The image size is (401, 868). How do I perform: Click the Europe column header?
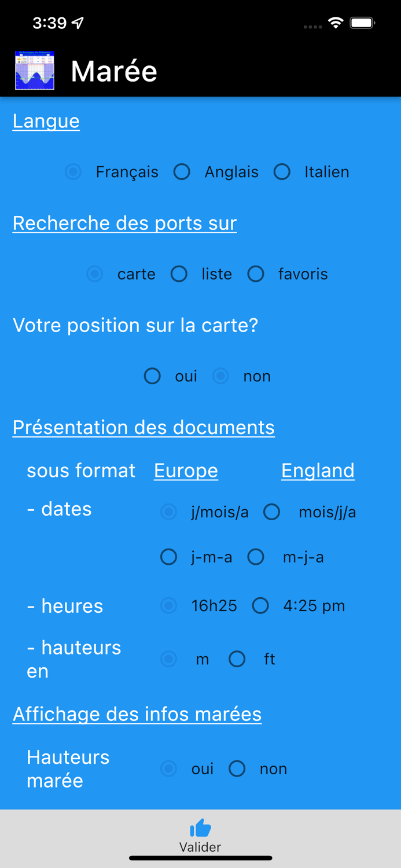tap(185, 470)
